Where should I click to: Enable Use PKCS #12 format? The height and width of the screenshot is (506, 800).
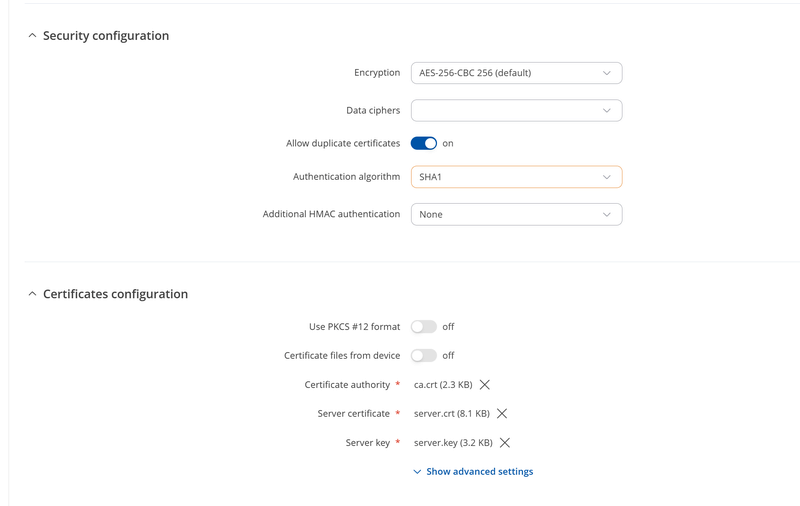click(x=424, y=326)
